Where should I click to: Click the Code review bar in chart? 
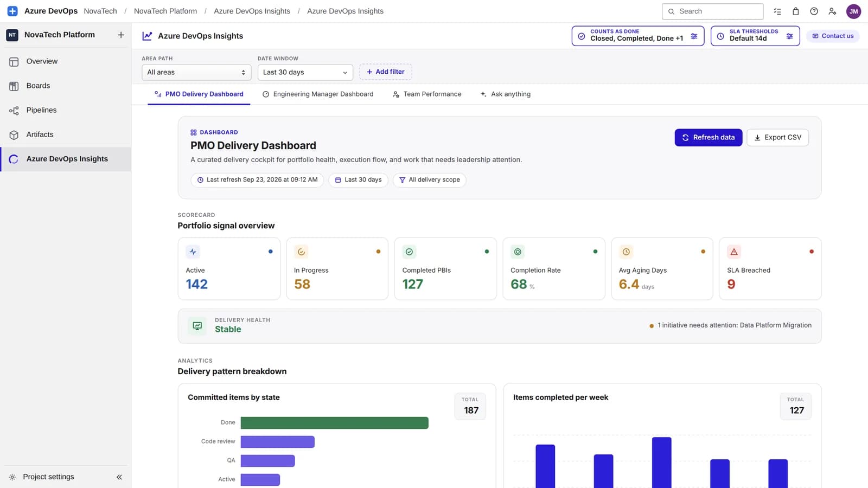pos(278,442)
